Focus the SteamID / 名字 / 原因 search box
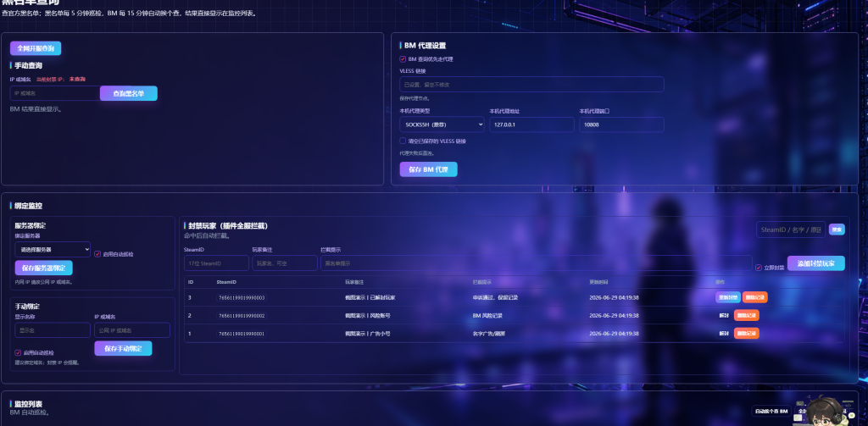This screenshot has width=868, height=426. [791, 229]
